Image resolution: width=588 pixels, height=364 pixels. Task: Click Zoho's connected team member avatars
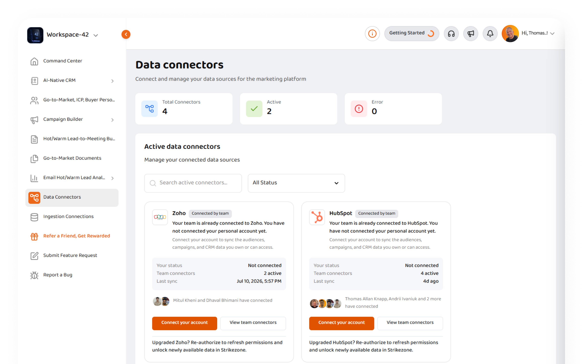click(x=161, y=301)
